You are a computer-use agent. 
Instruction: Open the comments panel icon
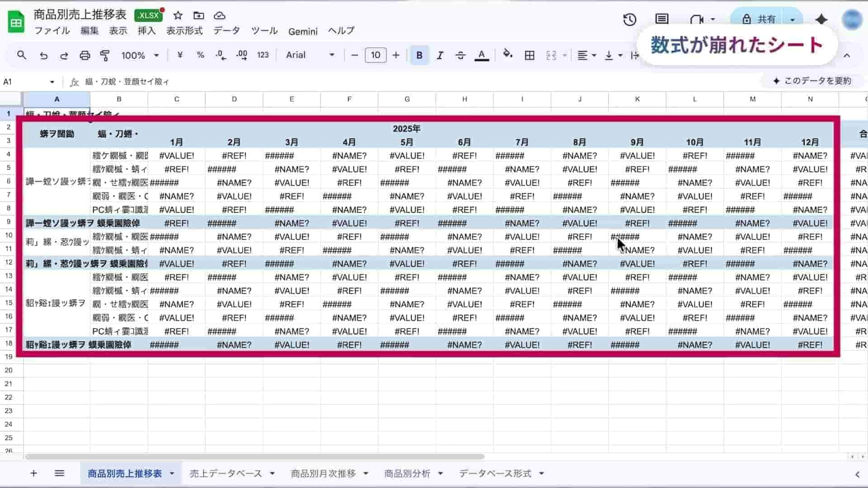(661, 19)
